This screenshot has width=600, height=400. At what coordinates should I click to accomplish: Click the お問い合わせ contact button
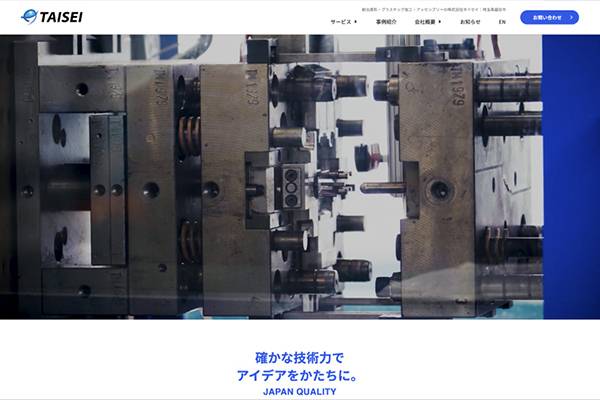(549, 17)
